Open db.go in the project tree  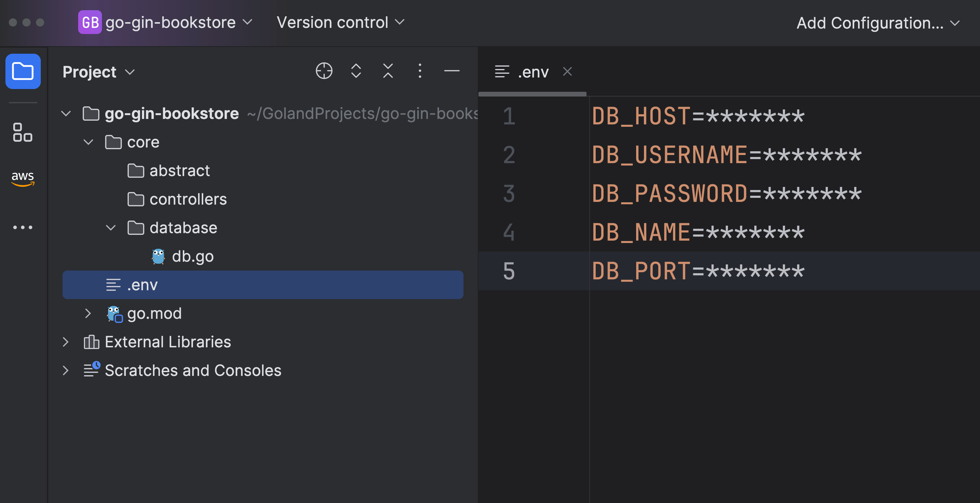click(192, 257)
